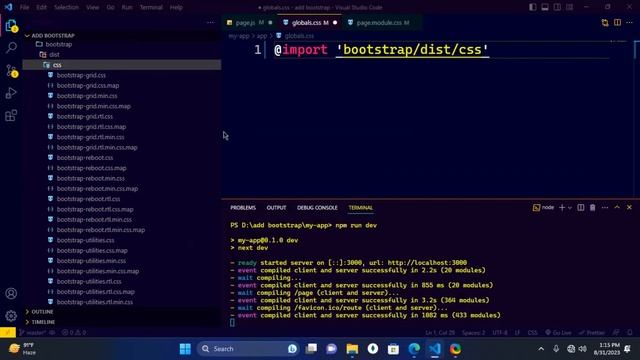Screen dimensions: 640x360
Task: Show hidden system tray icons chevron
Action: 541,349
